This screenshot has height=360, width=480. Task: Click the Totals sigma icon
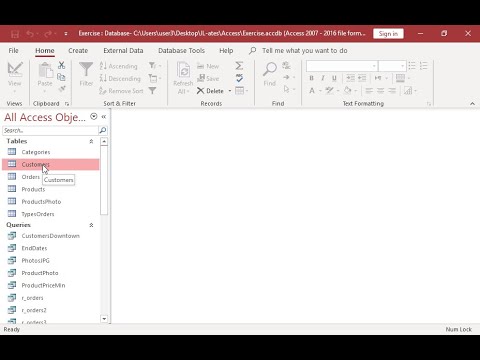239,66
